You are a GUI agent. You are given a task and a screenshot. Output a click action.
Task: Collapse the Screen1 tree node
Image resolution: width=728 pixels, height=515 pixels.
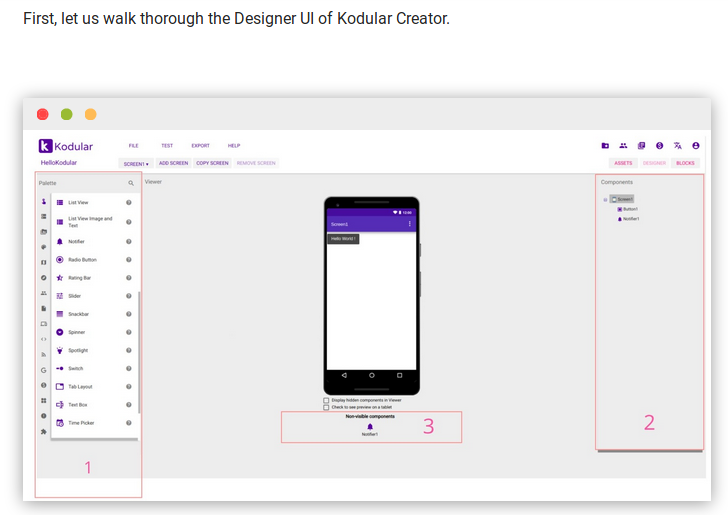(x=605, y=200)
